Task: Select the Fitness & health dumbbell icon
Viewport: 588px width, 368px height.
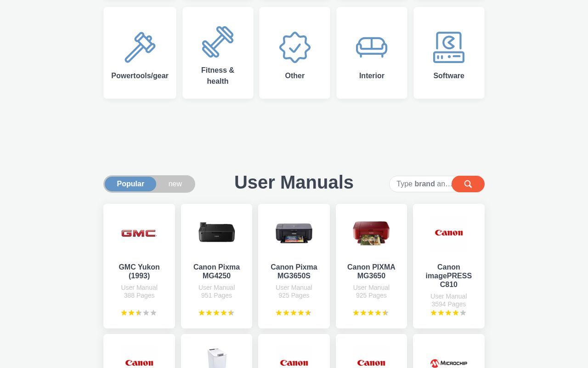Action: (218, 42)
